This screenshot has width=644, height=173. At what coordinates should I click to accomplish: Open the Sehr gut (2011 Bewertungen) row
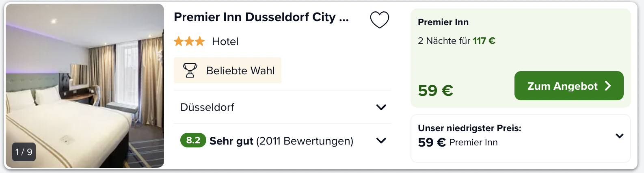283,141
